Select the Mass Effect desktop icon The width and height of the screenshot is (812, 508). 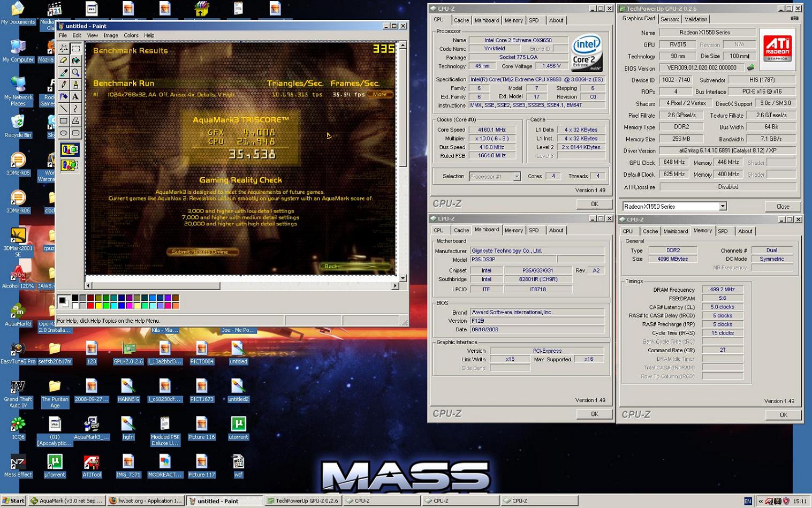[18, 466]
